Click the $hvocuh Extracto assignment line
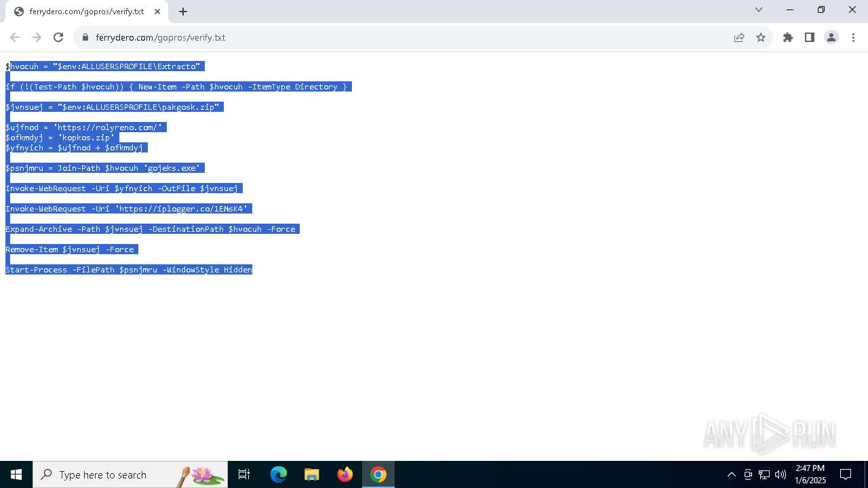The height and width of the screenshot is (488, 868). pyautogui.click(x=105, y=66)
